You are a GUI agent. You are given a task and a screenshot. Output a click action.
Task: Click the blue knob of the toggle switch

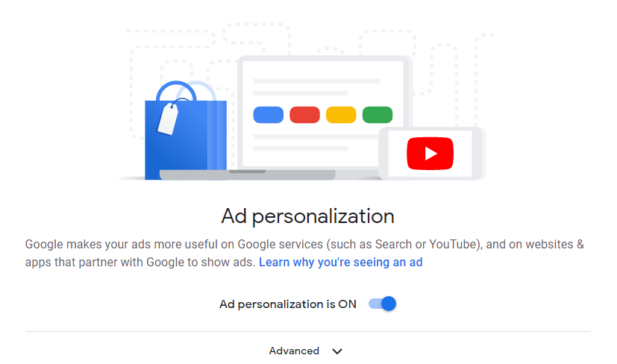tap(389, 304)
